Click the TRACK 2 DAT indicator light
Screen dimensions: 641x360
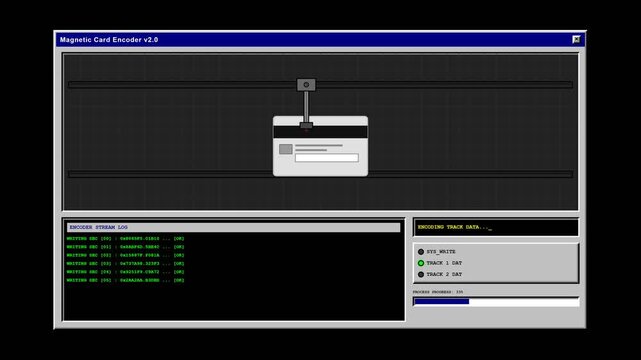[421, 275]
